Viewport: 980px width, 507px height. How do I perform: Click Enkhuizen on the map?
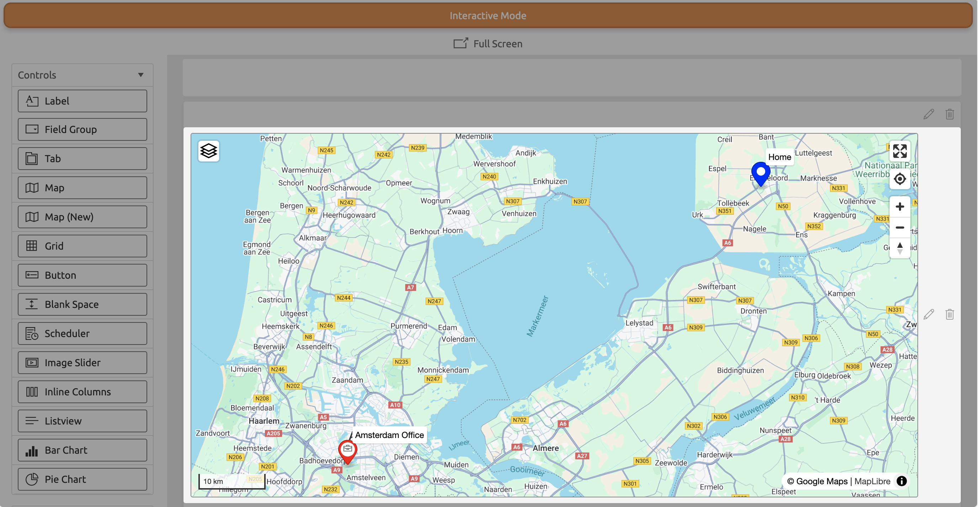pyautogui.click(x=550, y=181)
